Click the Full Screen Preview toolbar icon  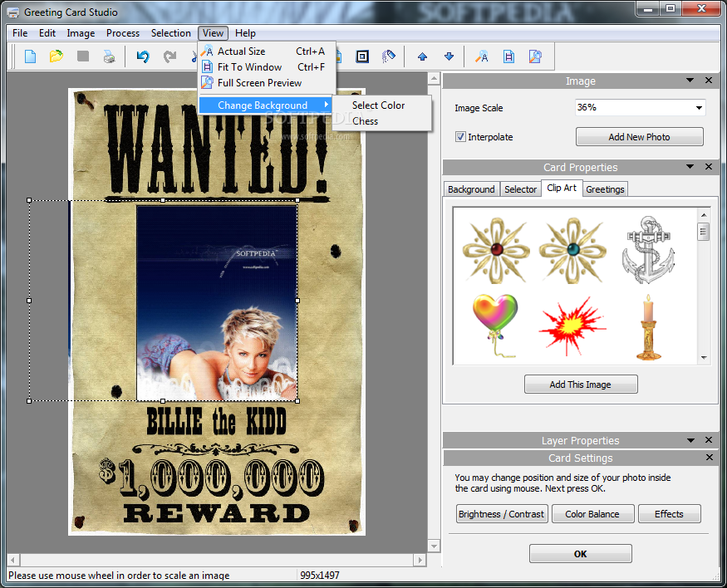coord(536,56)
